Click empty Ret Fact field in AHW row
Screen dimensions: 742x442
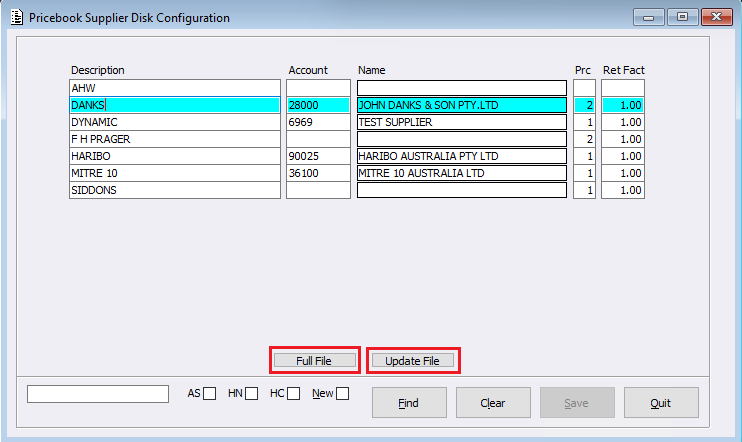pyautogui.click(x=623, y=88)
